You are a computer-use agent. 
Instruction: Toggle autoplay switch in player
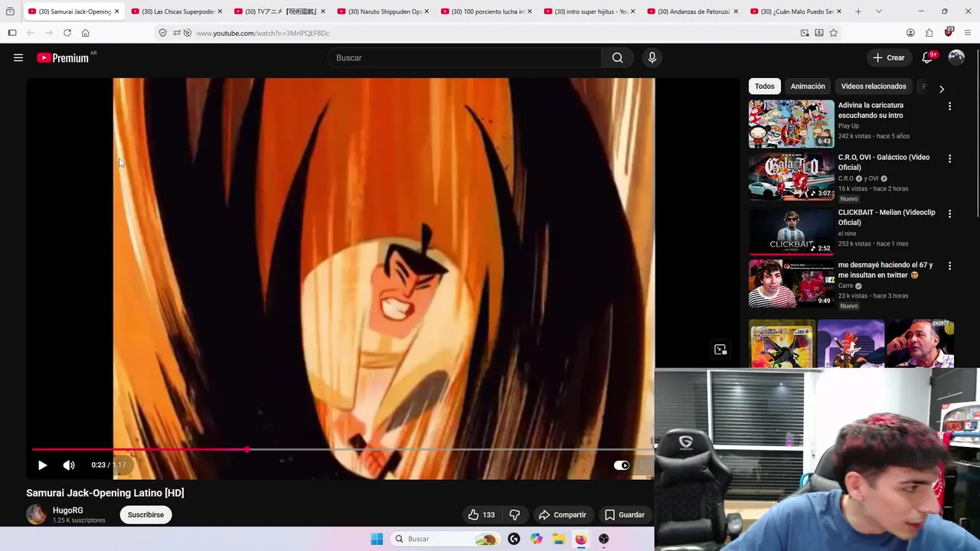(x=622, y=465)
